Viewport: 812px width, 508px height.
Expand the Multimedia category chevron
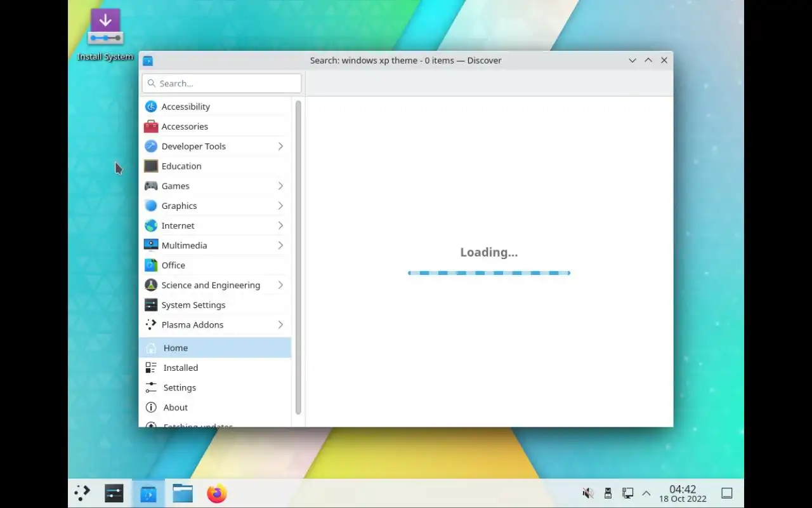280,245
